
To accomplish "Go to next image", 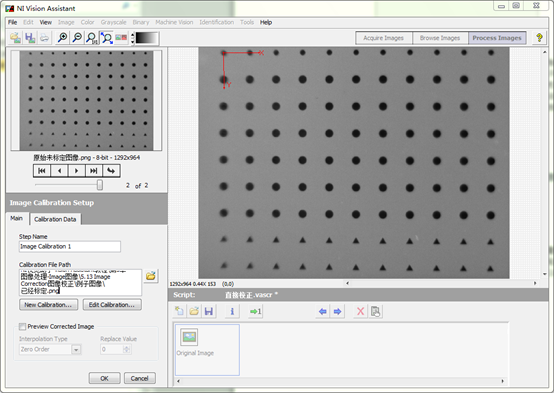I will [x=76, y=171].
